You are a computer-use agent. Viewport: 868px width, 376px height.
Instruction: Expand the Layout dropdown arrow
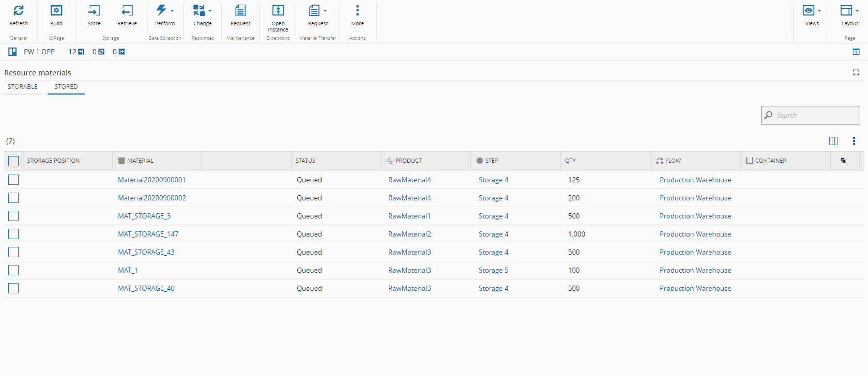pos(857,11)
